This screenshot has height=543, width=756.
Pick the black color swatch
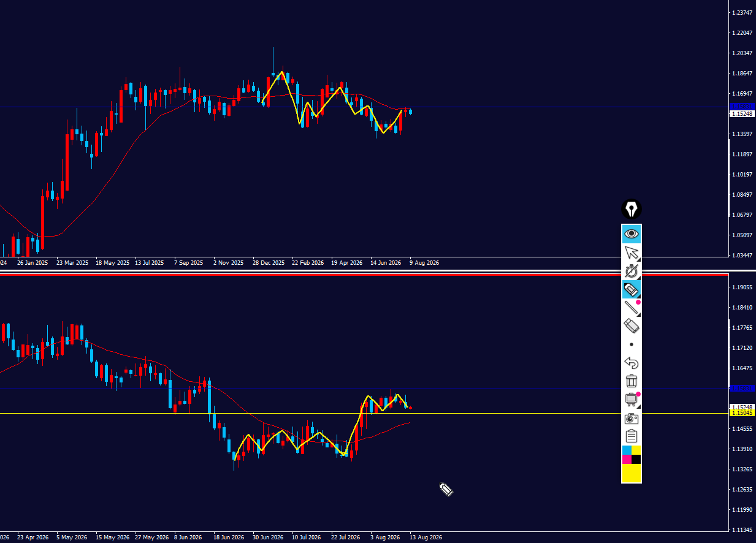636,459
